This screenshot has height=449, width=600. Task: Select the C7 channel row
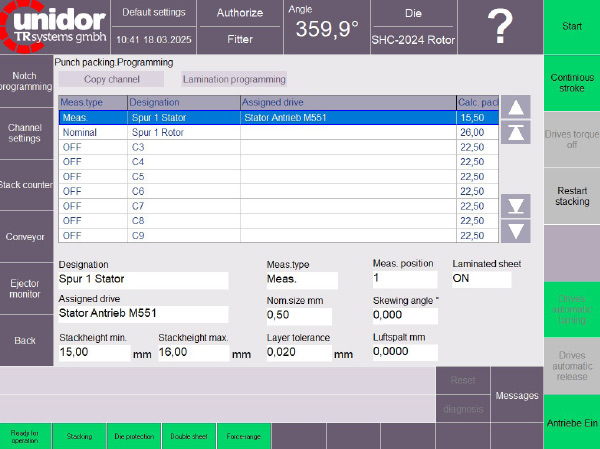[x=279, y=206]
